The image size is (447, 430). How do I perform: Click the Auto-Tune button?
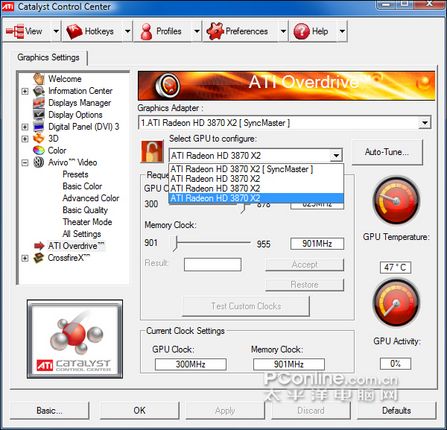coord(387,152)
